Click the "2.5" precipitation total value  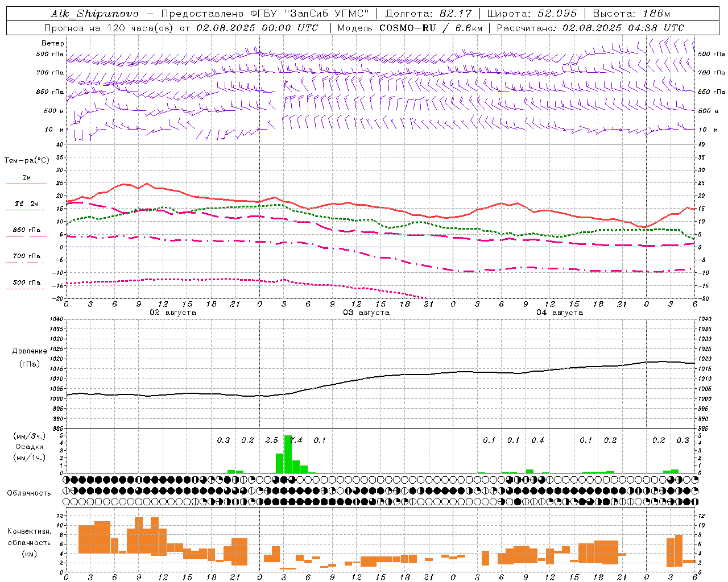click(x=272, y=440)
